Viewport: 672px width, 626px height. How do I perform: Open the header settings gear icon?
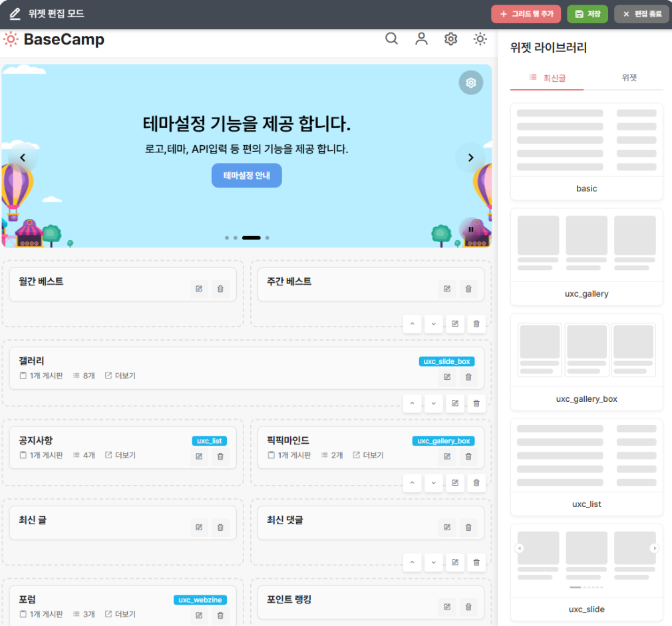pyautogui.click(x=450, y=39)
